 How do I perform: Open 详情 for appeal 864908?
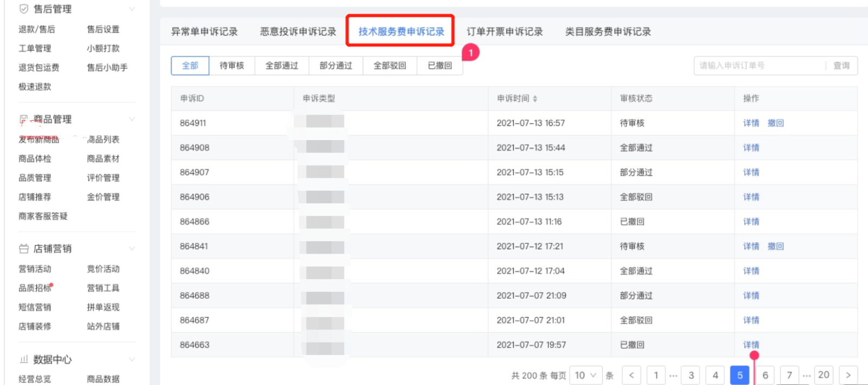coord(751,148)
